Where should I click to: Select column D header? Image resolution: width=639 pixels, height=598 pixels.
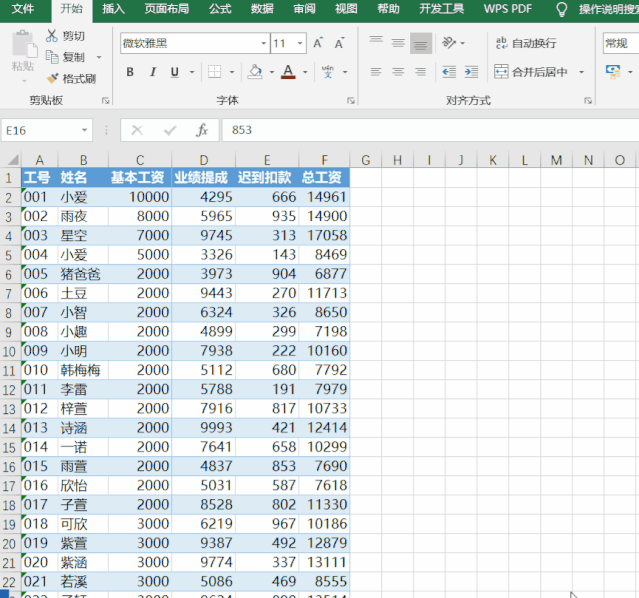tap(204, 160)
